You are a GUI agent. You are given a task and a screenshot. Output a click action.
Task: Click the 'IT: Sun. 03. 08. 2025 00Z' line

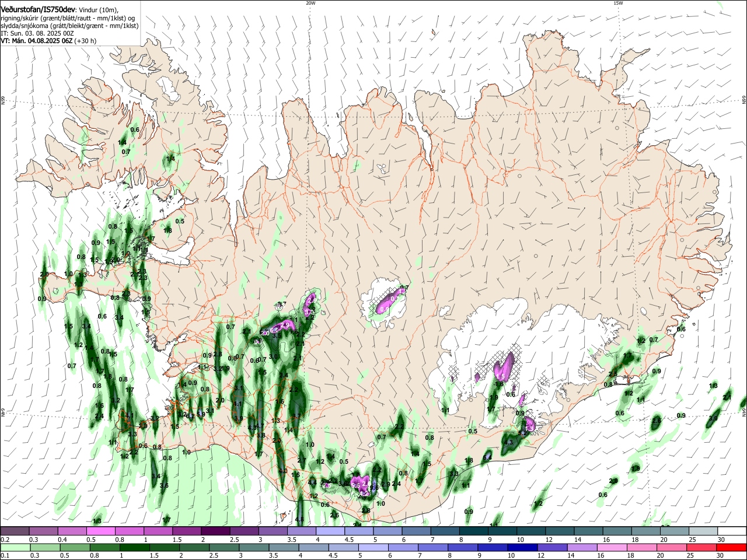[37, 33]
